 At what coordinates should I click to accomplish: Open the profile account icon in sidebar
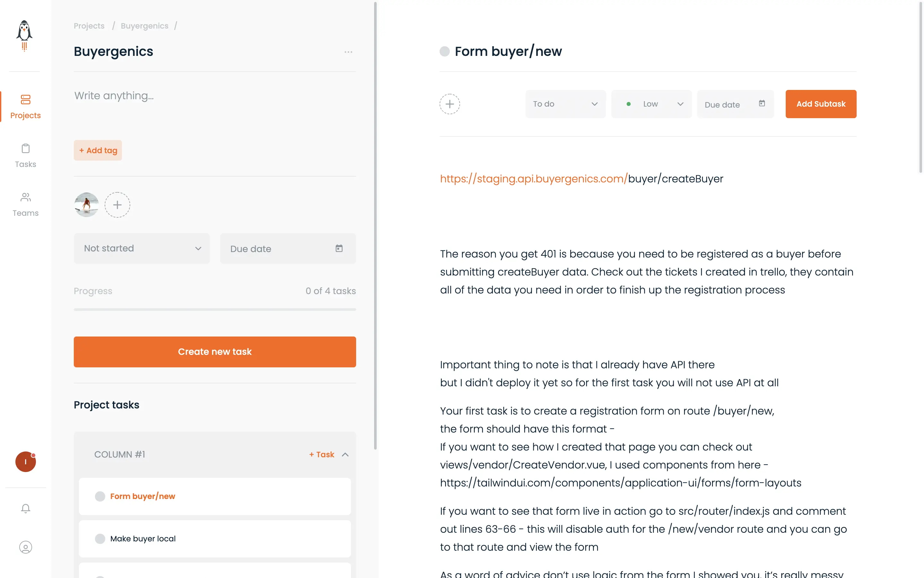click(x=26, y=547)
